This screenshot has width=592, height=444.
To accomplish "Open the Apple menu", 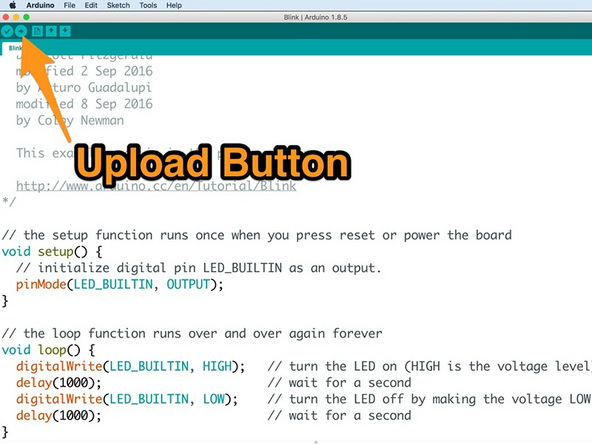I will (x=12, y=5).
